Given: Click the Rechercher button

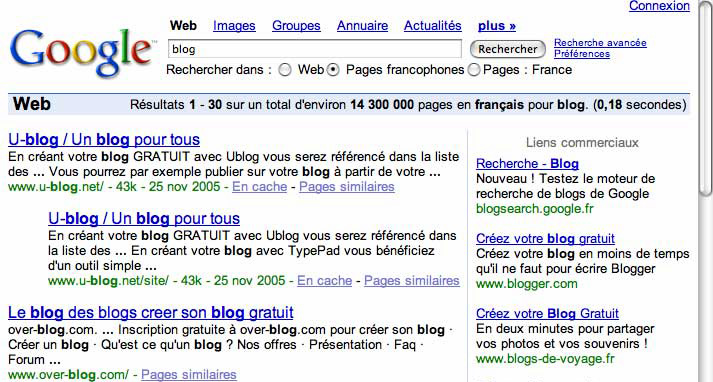Looking at the screenshot, I should pyautogui.click(x=507, y=49).
